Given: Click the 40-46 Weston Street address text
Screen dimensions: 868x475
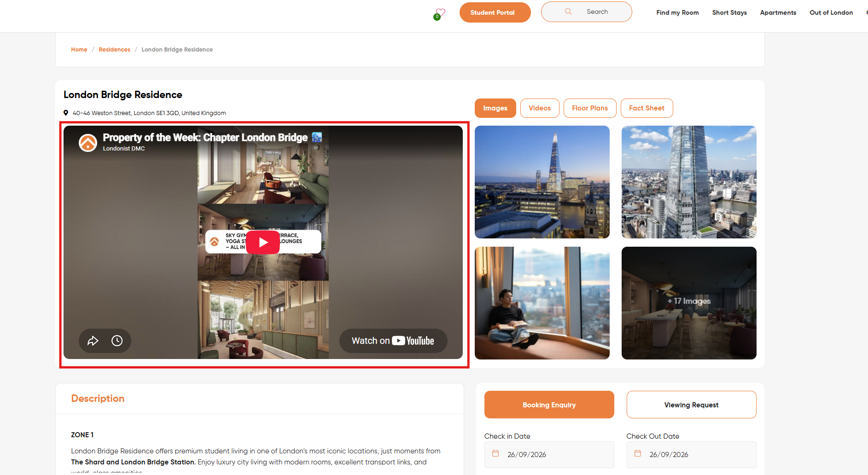Looking at the screenshot, I should [149, 113].
